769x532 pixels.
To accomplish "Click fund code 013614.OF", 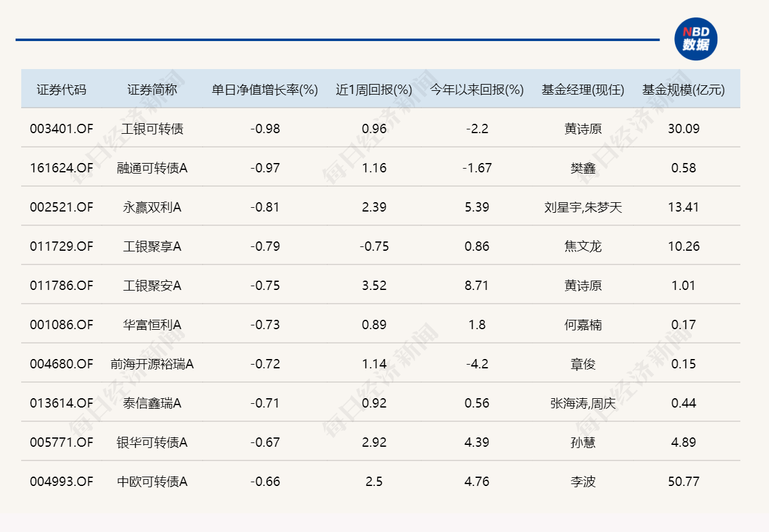I will pyautogui.click(x=61, y=403).
